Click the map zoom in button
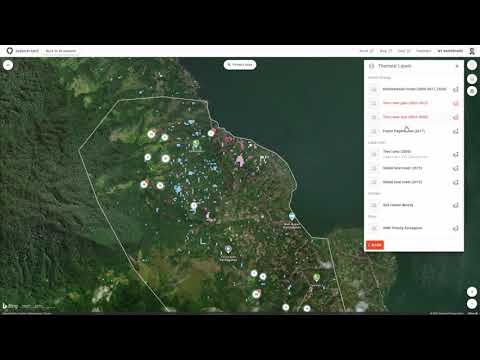 (x=472, y=292)
